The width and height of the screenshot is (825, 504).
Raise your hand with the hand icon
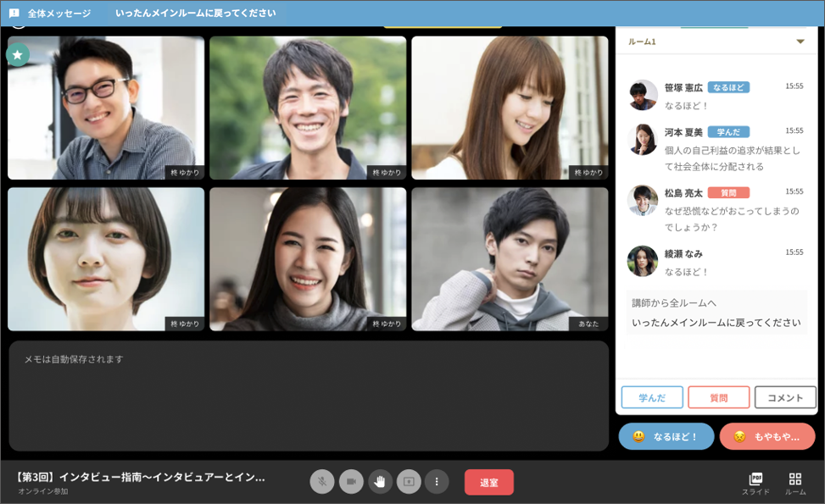[380, 481]
